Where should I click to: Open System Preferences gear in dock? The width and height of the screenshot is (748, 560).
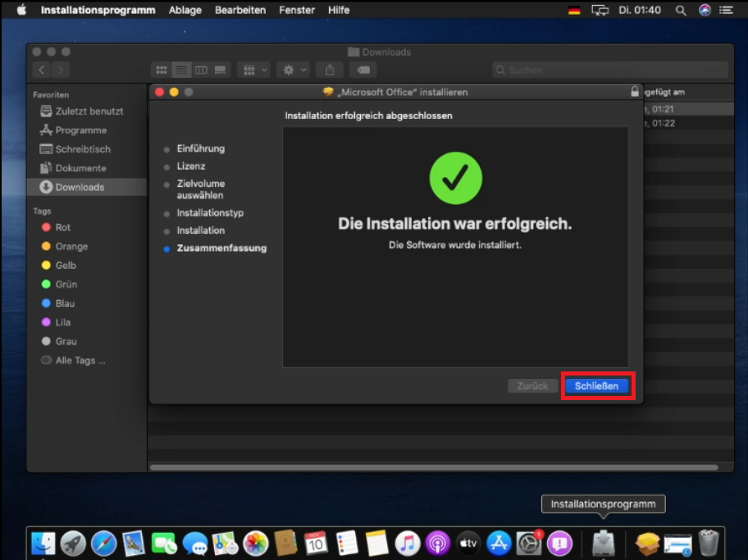click(529, 543)
